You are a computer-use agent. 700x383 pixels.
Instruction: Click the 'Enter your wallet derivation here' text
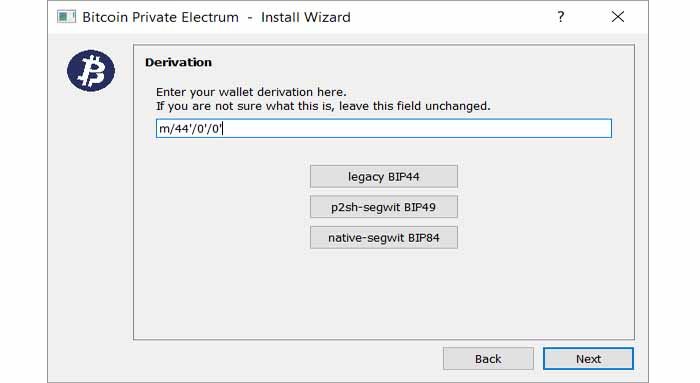[x=251, y=92]
